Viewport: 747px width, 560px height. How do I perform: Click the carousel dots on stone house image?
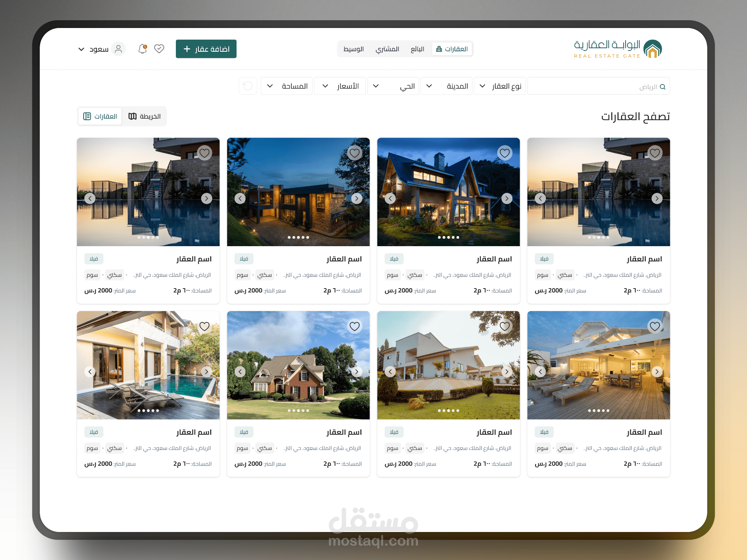(298, 237)
